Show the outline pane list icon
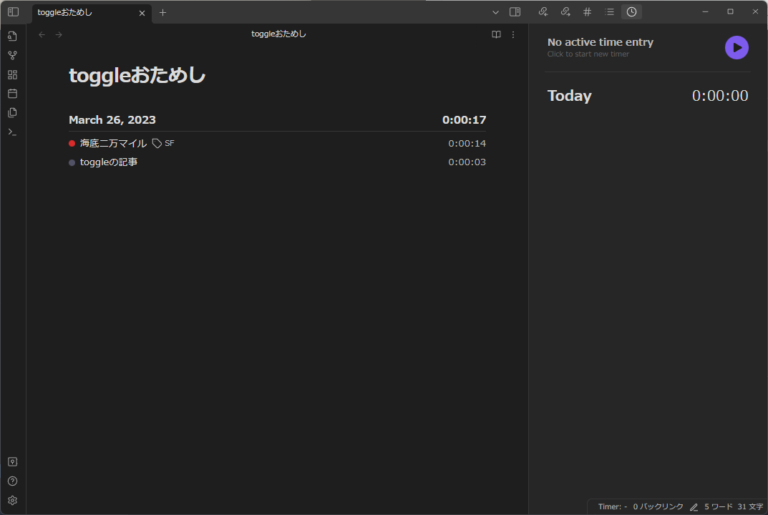Screen dimensions: 768x515 pyautogui.click(x=609, y=12)
